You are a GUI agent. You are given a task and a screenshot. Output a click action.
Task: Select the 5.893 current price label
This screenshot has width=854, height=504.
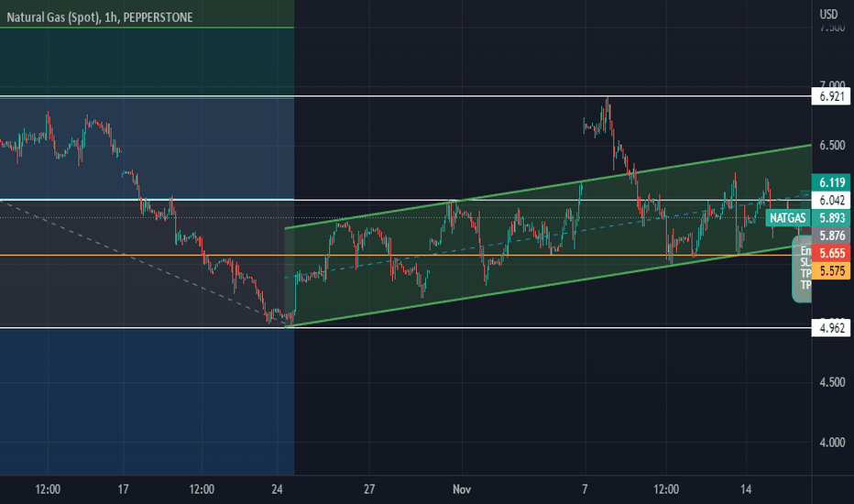[x=830, y=218]
